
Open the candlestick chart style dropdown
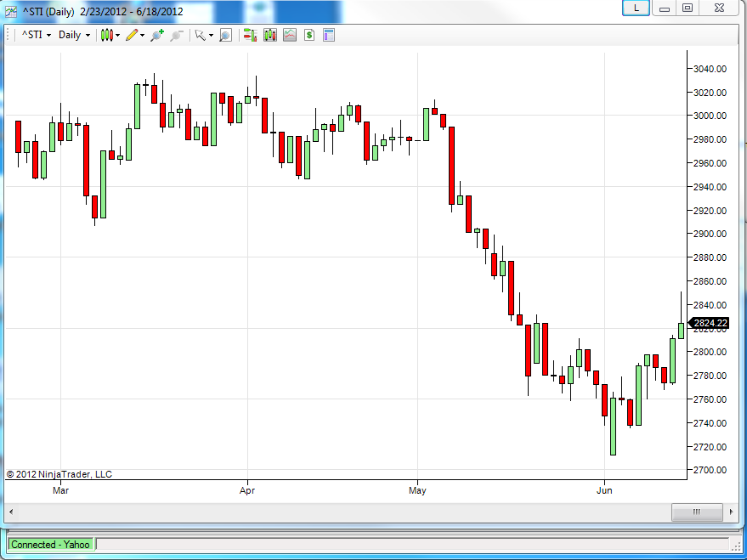(110, 35)
